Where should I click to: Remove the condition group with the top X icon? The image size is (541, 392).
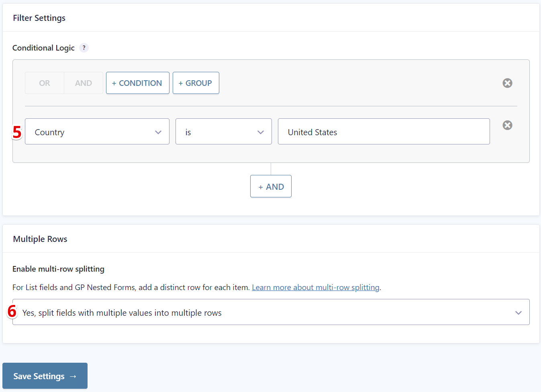pos(507,83)
